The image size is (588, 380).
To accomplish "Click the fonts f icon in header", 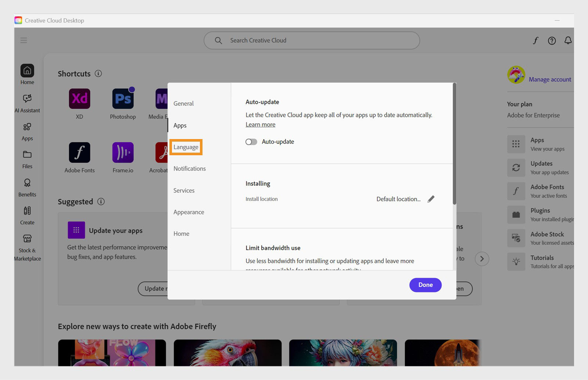I will click(535, 40).
